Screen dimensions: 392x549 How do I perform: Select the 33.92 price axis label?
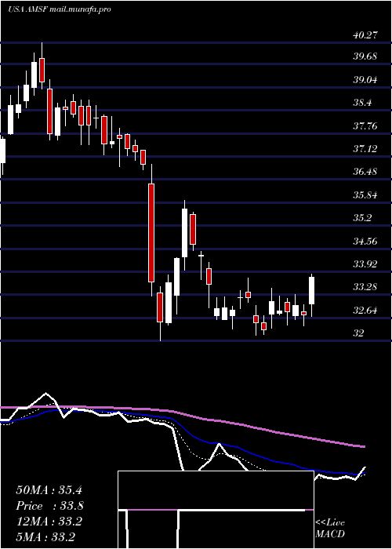click(x=365, y=264)
